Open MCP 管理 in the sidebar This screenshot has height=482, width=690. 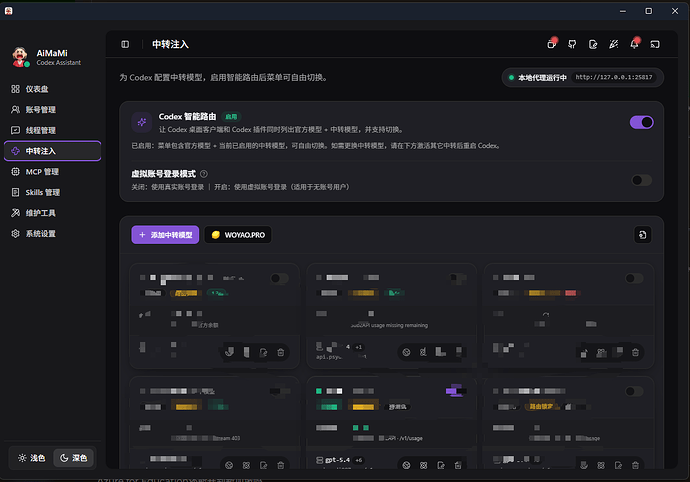tap(52, 172)
